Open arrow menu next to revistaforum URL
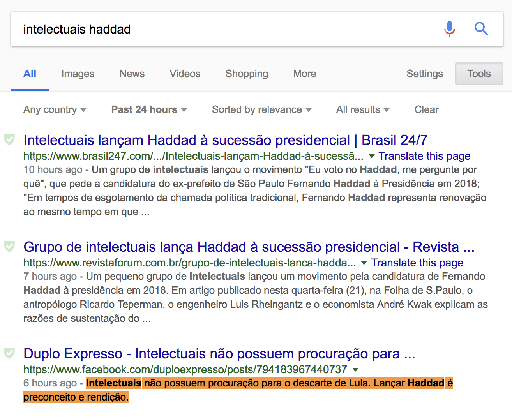This screenshot has width=512, height=420. pos(364,263)
